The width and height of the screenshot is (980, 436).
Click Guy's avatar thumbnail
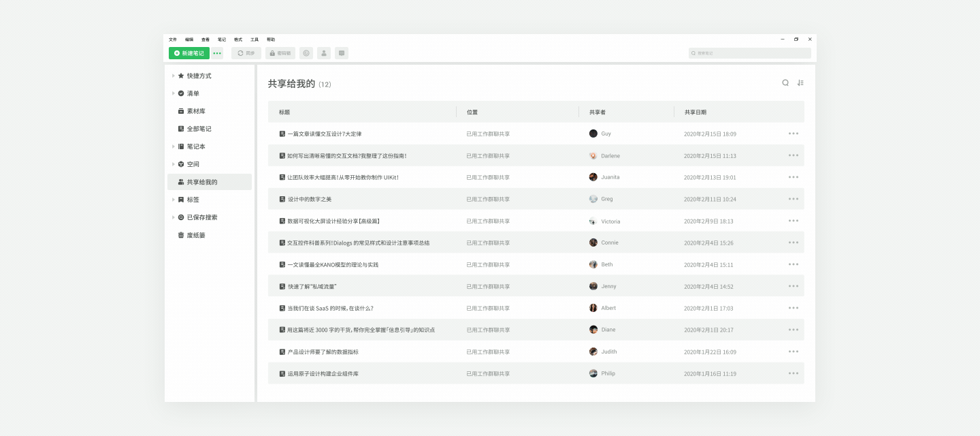[593, 134]
